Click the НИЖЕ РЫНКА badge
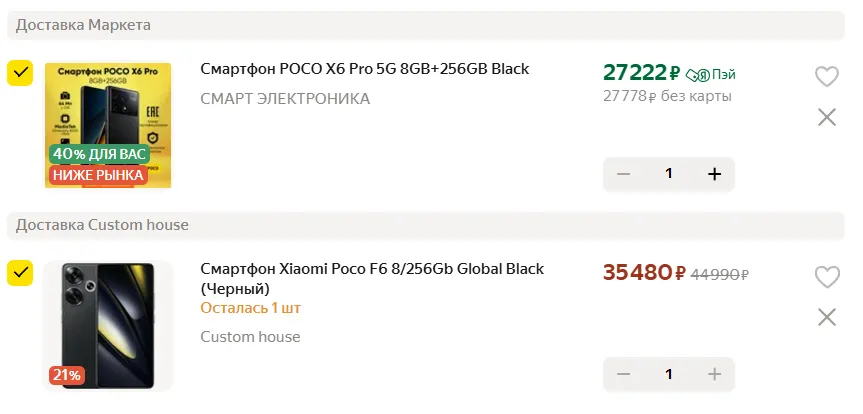This screenshot has width=863, height=414. pyautogui.click(x=99, y=175)
